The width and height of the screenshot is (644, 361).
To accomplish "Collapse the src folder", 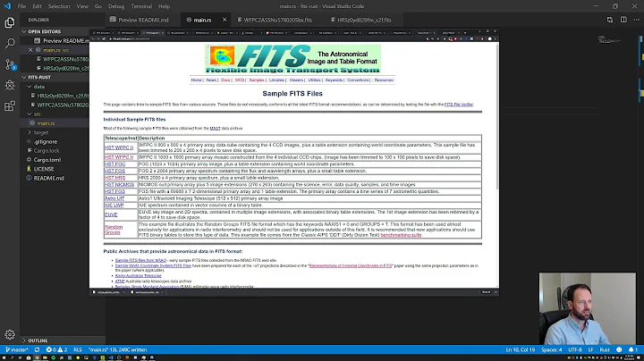I will tap(30, 114).
